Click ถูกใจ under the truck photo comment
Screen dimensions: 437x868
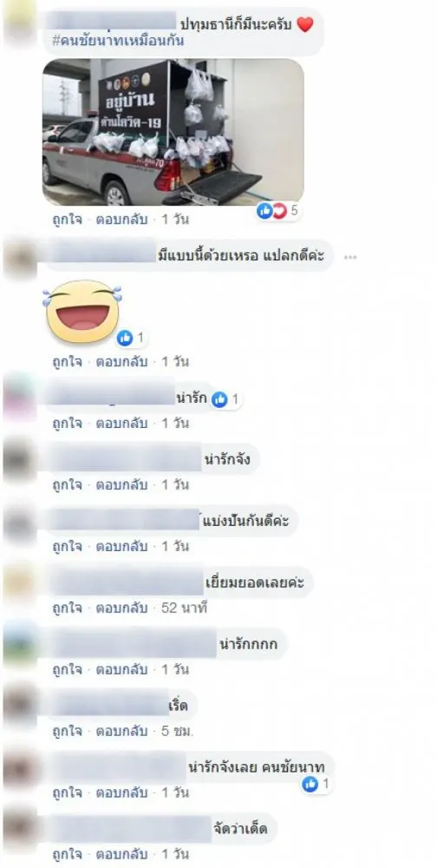[x=67, y=220]
